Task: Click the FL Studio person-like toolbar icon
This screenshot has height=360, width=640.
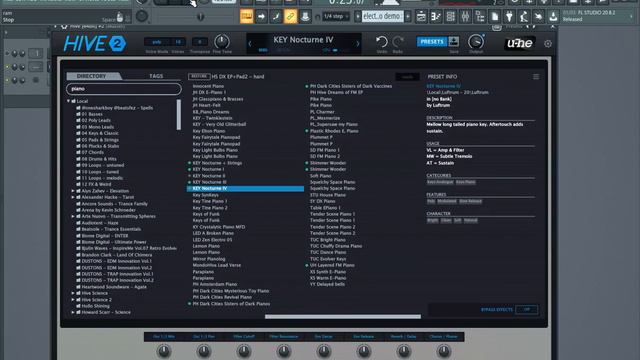Action: click(x=524, y=17)
